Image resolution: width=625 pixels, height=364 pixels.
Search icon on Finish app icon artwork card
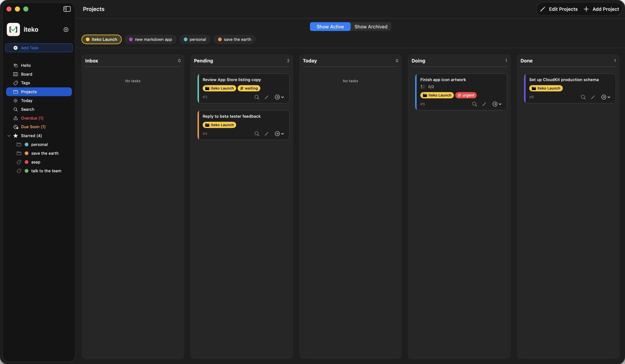pyautogui.click(x=474, y=104)
